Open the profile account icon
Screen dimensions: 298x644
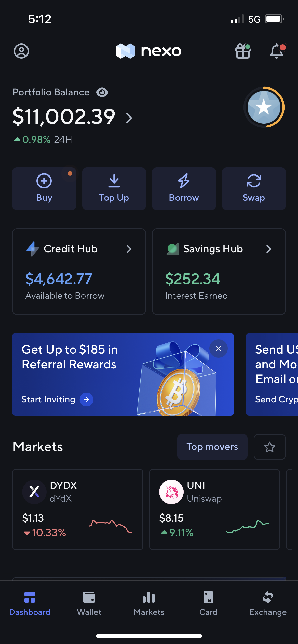[21, 51]
